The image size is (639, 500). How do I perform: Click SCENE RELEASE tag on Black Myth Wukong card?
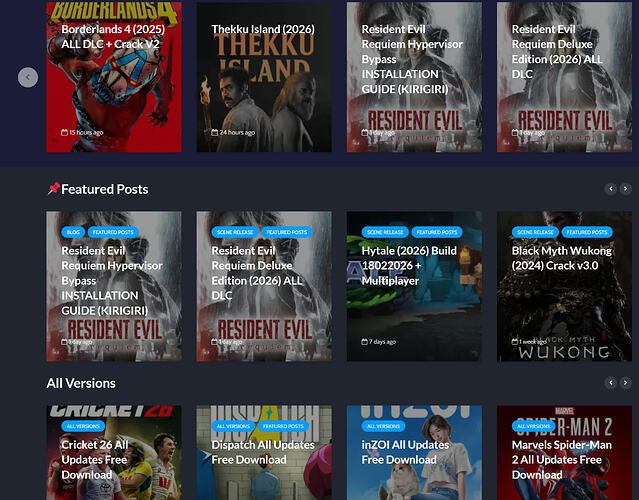coord(535,232)
